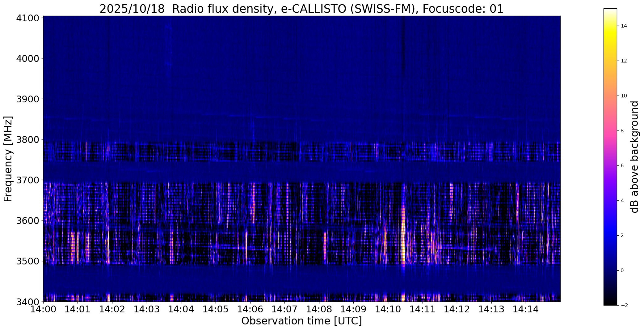Click the 14:05 time tick label
The width and height of the screenshot is (644, 330).
pos(216,309)
